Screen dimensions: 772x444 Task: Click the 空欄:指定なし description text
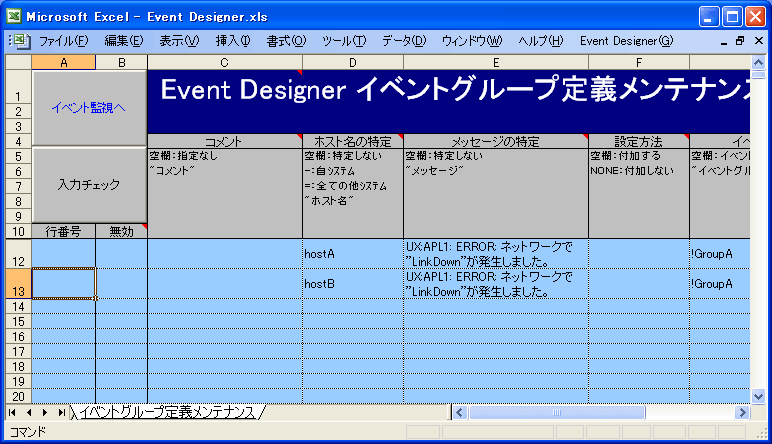point(184,156)
